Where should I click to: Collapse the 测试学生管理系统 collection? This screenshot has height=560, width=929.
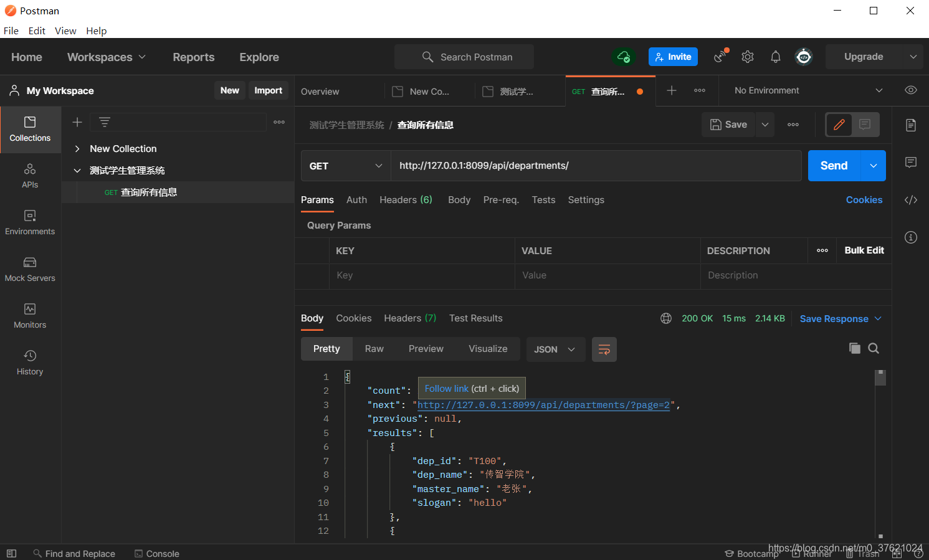coord(77,170)
